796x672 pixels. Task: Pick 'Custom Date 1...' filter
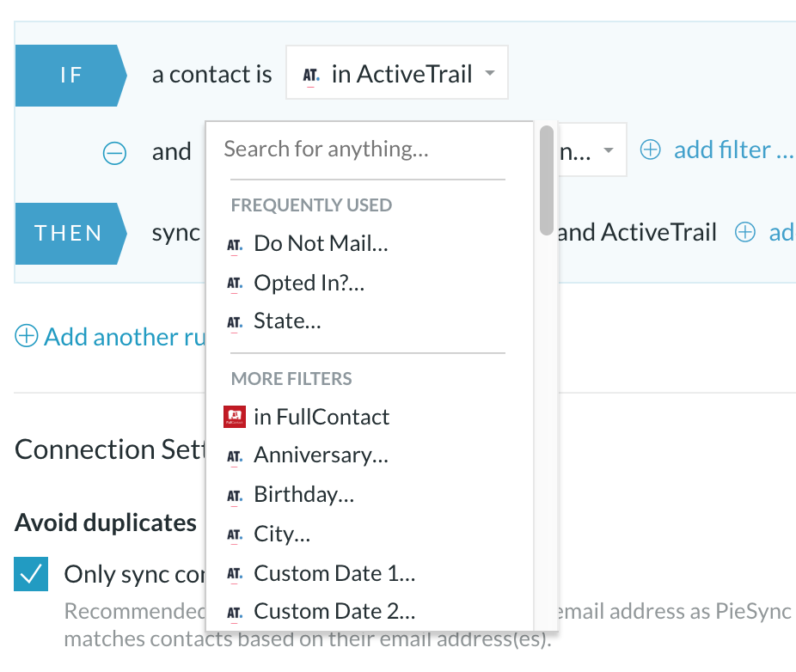coord(334,573)
